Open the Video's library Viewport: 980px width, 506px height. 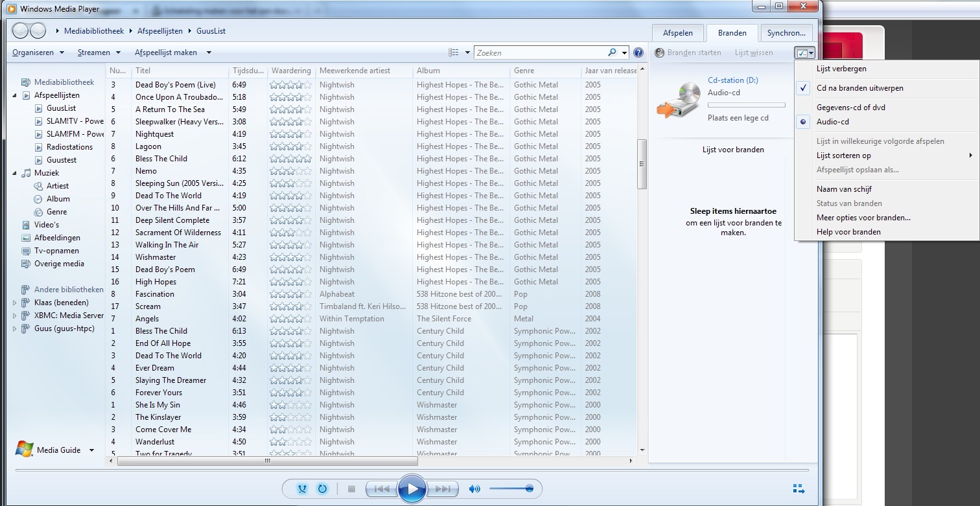click(x=47, y=225)
